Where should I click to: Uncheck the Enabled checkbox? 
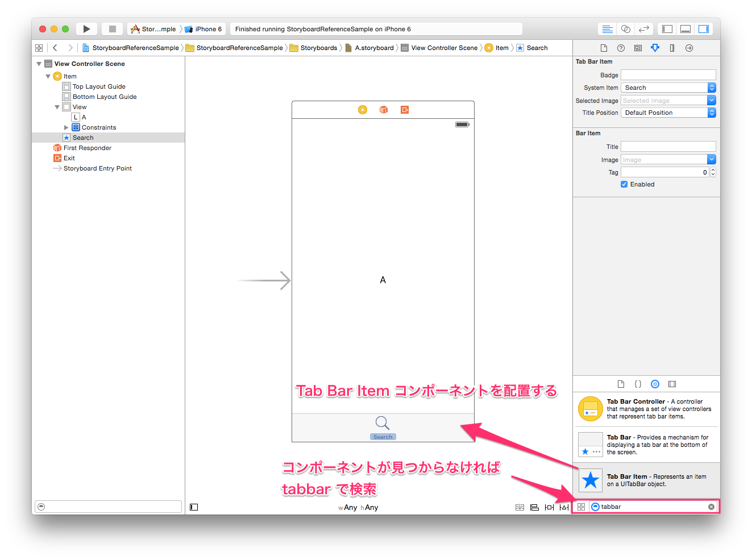point(624,184)
